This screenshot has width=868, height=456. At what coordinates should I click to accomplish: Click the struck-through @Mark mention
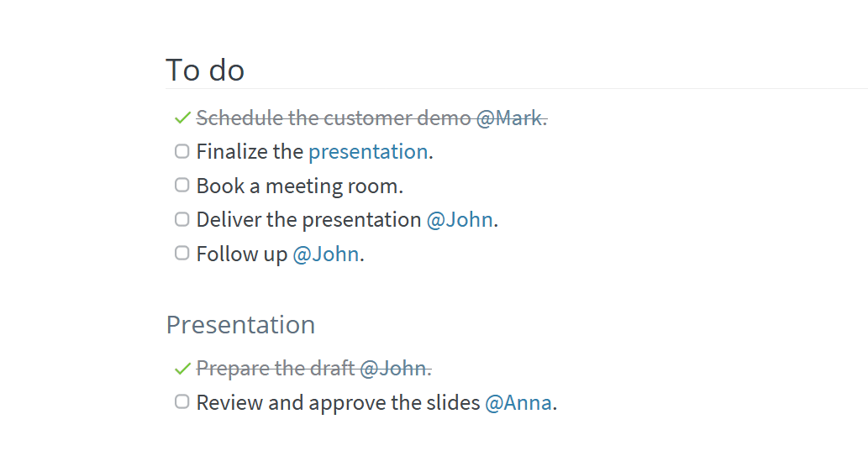pyautogui.click(x=509, y=118)
